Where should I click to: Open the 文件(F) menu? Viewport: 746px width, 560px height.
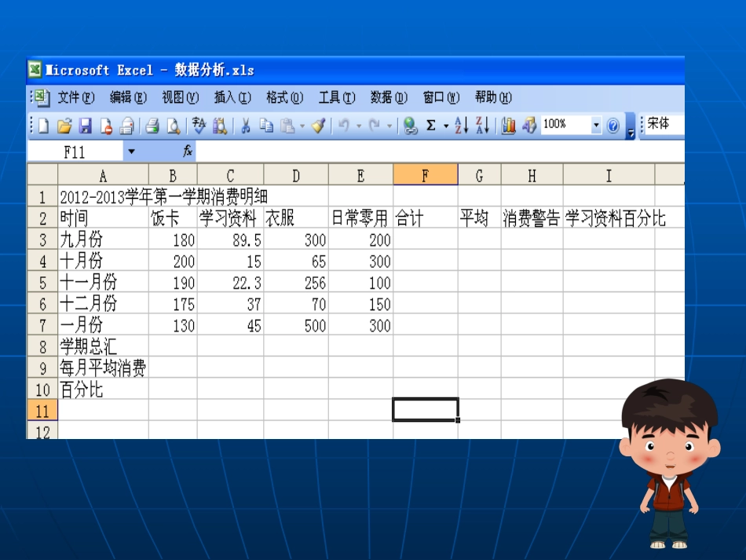(x=76, y=97)
